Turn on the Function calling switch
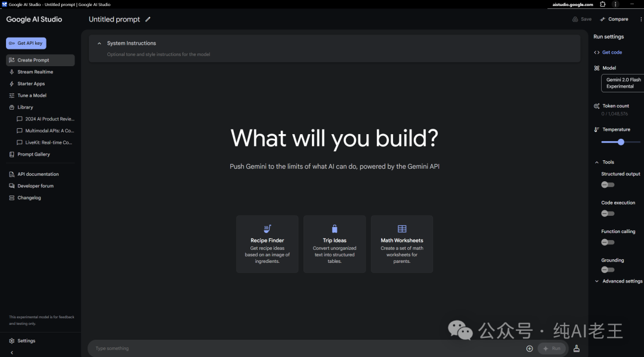Image resolution: width=644 pixels, height=357 pixels. [608, 242]
